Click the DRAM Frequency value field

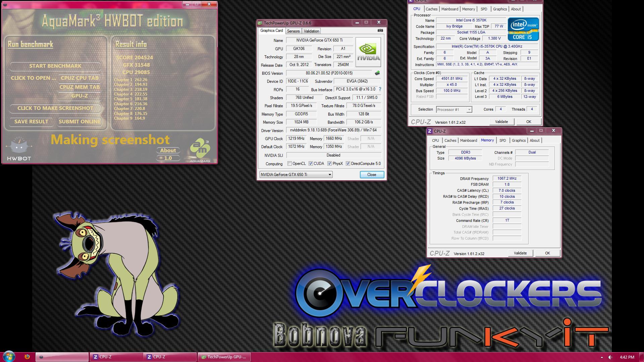(x=507, y=179)
